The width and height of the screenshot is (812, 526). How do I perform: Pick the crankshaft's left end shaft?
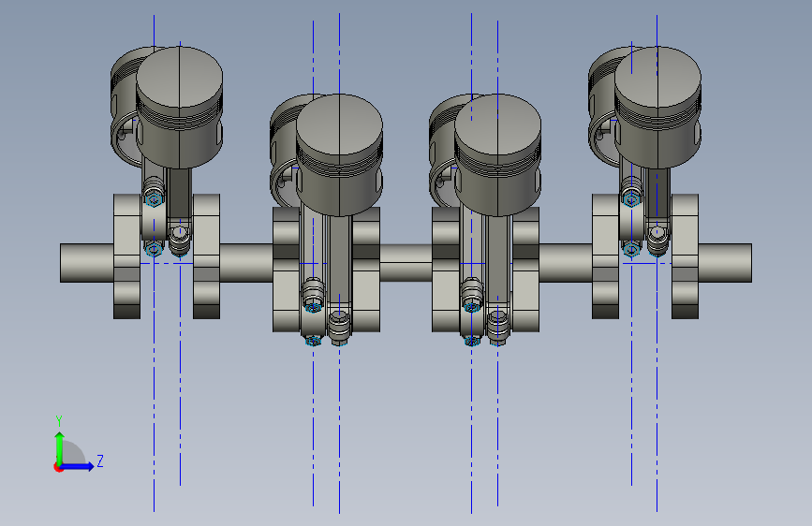(x=86, y=263)
